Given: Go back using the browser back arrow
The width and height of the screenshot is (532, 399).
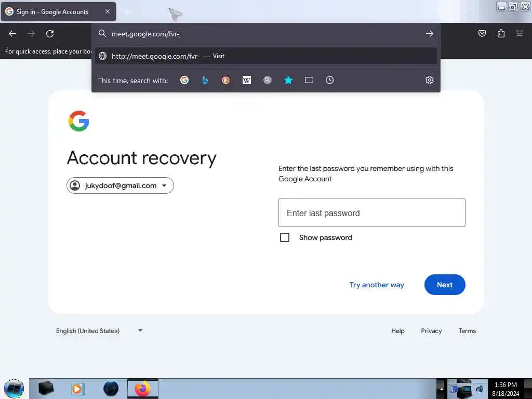Looking at the screenshot, I should point(12,34).
